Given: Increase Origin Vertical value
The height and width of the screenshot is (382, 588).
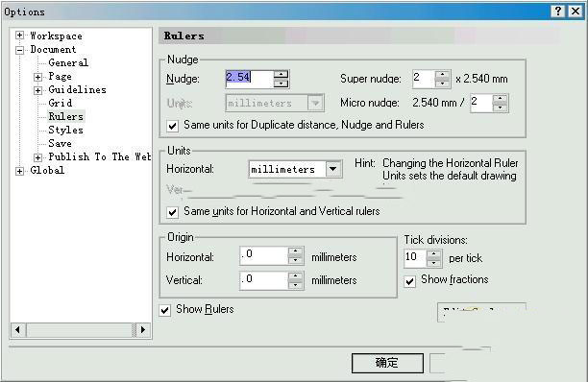Looking at the screenshot, I should click(x=296, y=276).
